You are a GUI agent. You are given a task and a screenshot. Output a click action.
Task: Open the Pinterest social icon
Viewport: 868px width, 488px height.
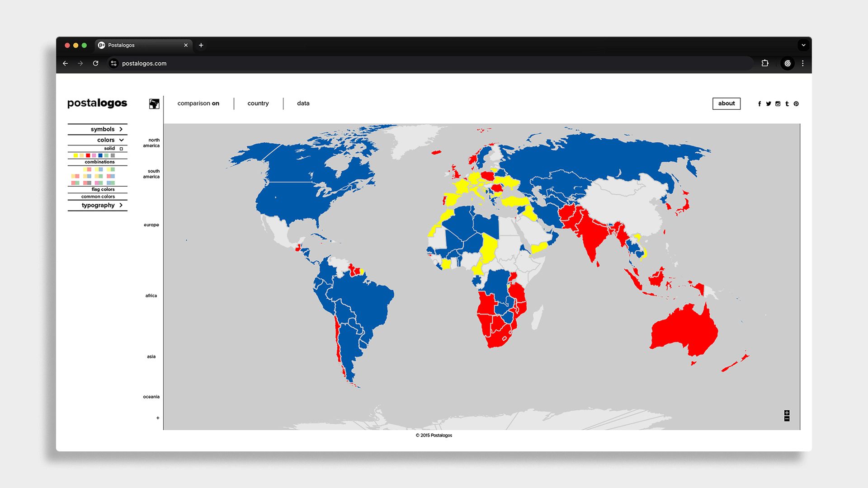click(x=796, y=104)
